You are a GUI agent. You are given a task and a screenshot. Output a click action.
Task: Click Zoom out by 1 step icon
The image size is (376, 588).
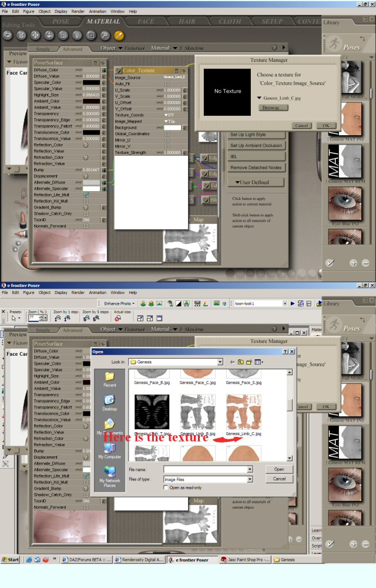(x=58, y=318)
